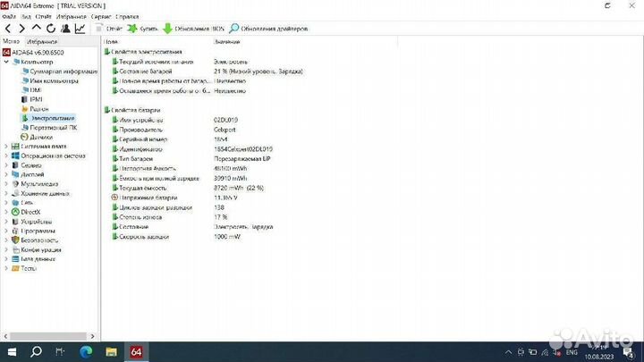Open user manager silhouette icon

point(65,29)
